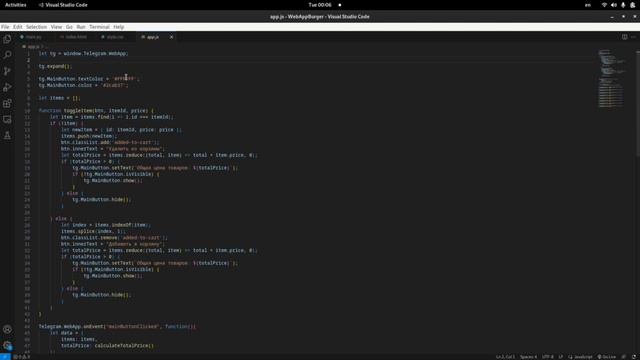Click the Split Editor icon
Viewport: 640px width, 360px height.
pyautogui.click(x=624, y=37)
